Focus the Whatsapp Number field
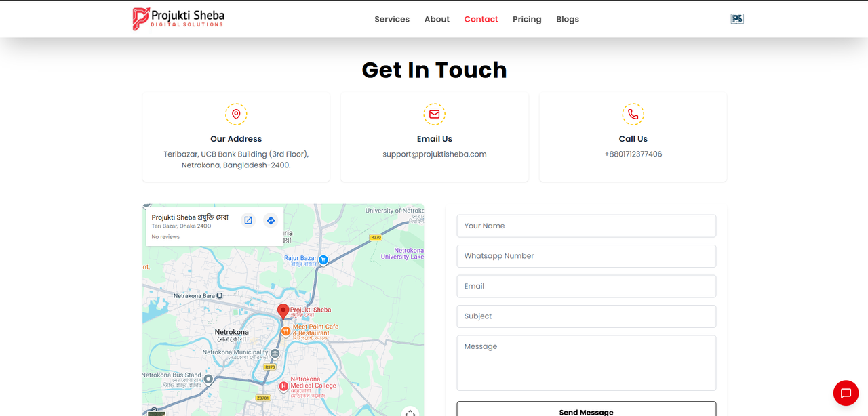 click(586, 256)
